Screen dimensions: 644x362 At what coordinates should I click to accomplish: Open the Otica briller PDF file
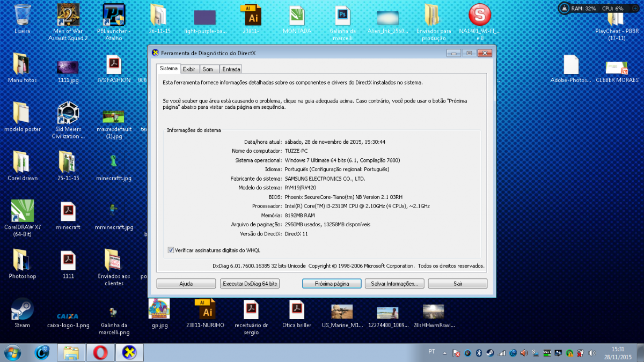297,313
